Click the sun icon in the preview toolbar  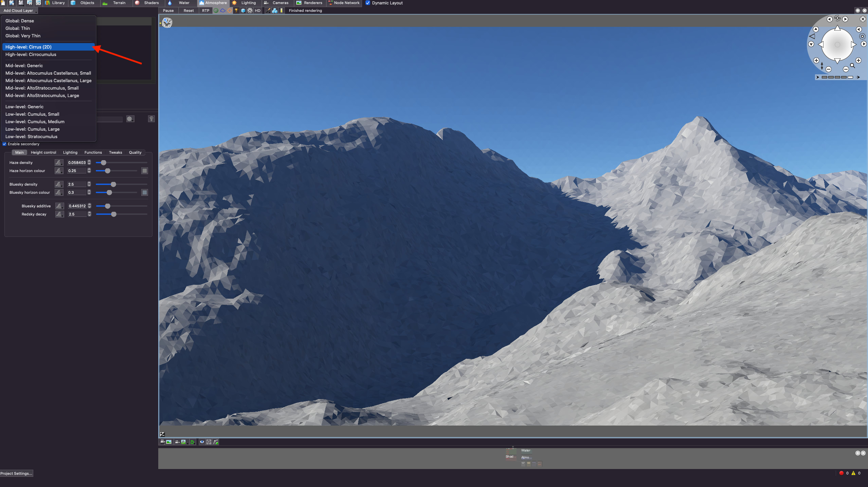coord(230,11)
